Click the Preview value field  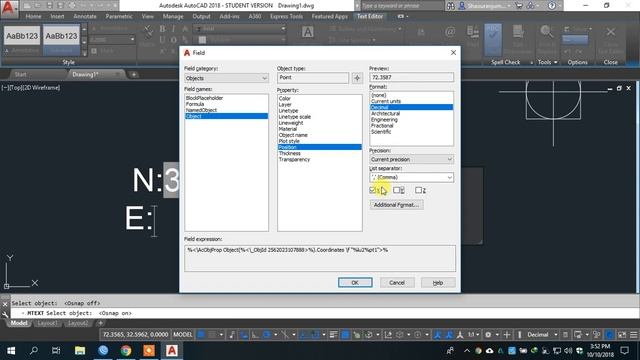coord(411,77)
